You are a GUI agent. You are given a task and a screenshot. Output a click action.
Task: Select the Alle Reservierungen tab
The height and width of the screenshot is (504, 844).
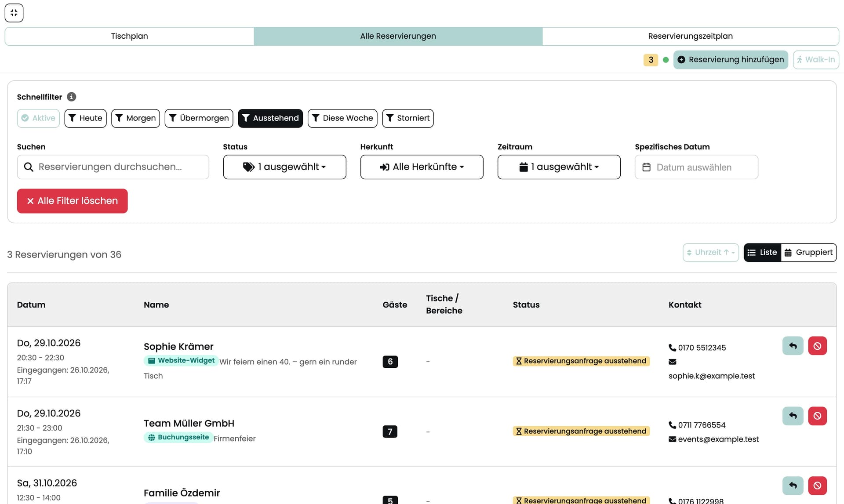coord(398,36)
